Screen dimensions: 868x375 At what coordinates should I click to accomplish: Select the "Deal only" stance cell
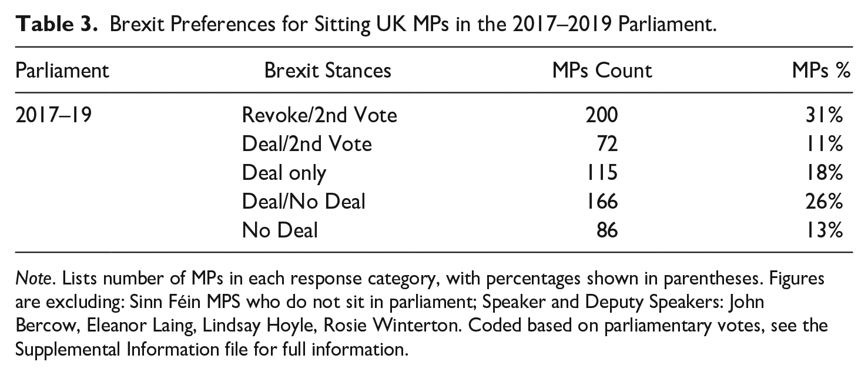coord(284,172)
